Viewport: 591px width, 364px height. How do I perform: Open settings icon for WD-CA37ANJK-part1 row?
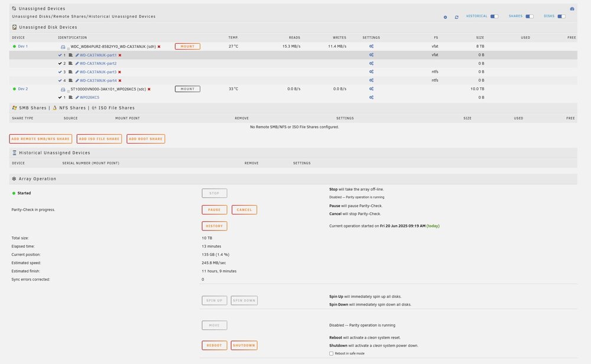point(371,55)
